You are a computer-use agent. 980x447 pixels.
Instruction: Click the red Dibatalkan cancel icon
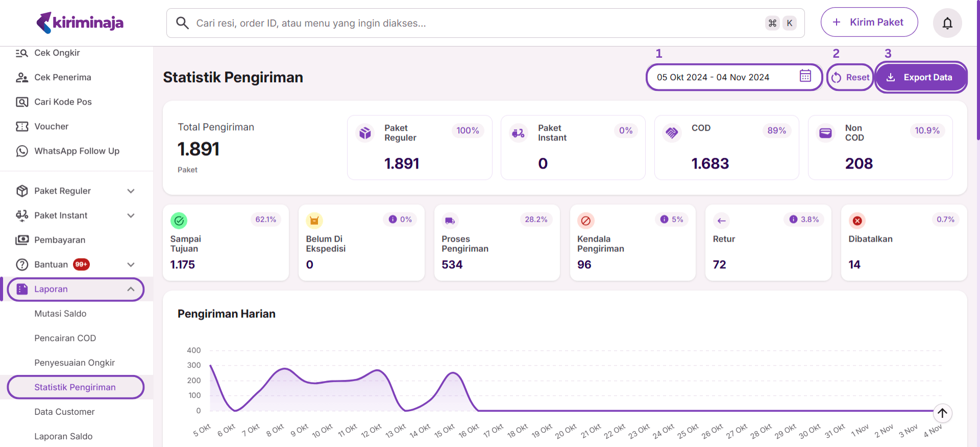coord(857,221)
